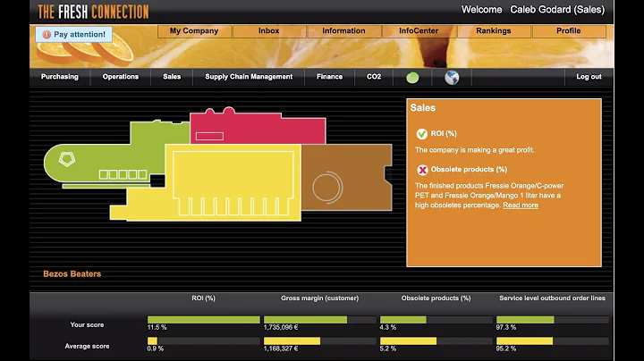Screen dimensions: 644x361
Task: Click the 95.2 % average service value
Action: point(506,348)
